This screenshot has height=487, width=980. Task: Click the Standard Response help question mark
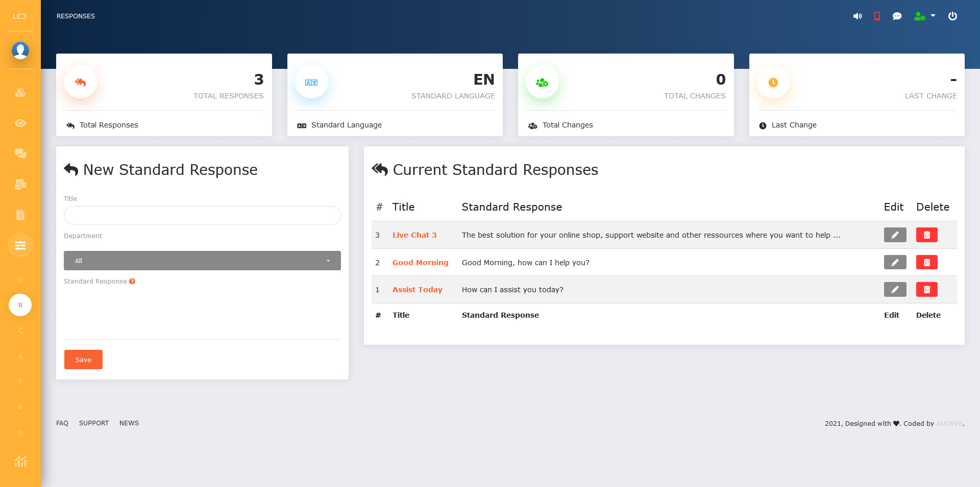[132, 281]
